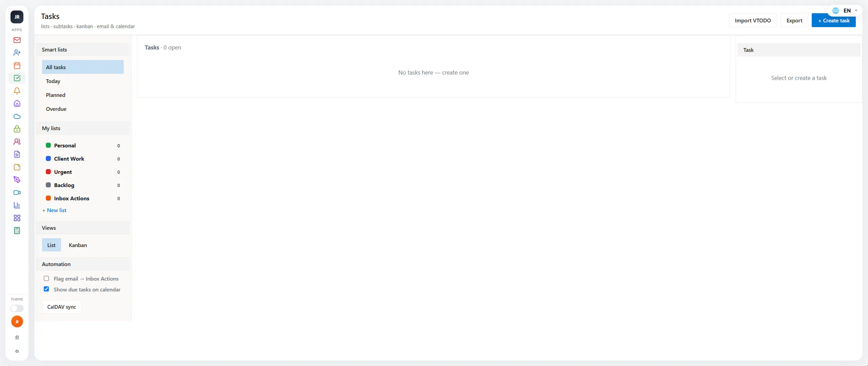This screenshot has width=868, height=366.
Task: Open the Mail app envelope icon
Action: pyautogui.click(x=17, y=40)
